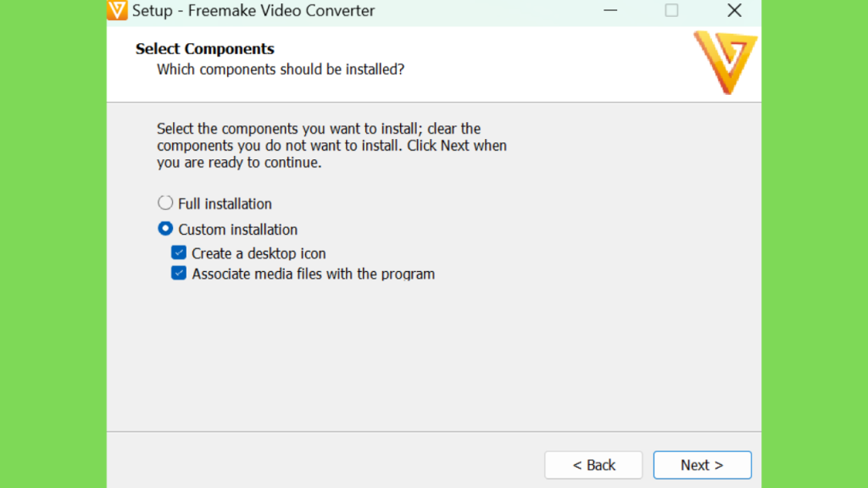
Task: Minimize the Freemake setup window
Action: [610, 10]
